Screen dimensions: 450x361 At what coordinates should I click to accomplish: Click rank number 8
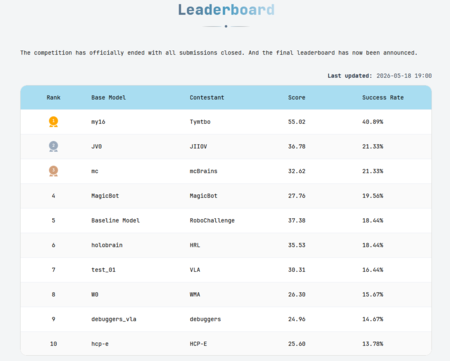tap(53, 295)
